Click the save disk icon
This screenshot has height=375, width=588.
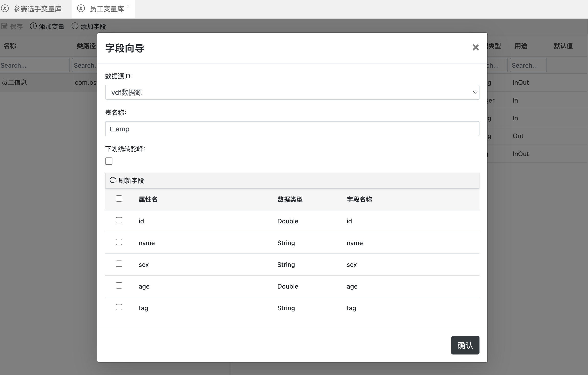(x=4, y=26)
